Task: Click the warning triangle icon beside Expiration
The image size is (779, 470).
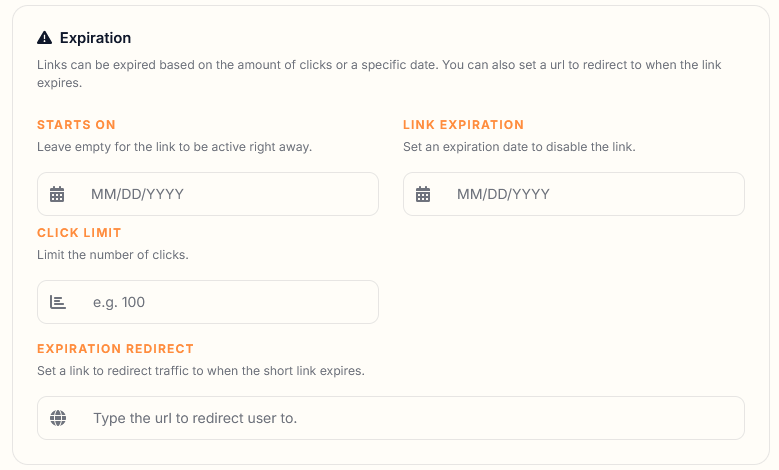Action: click(44, 38)
